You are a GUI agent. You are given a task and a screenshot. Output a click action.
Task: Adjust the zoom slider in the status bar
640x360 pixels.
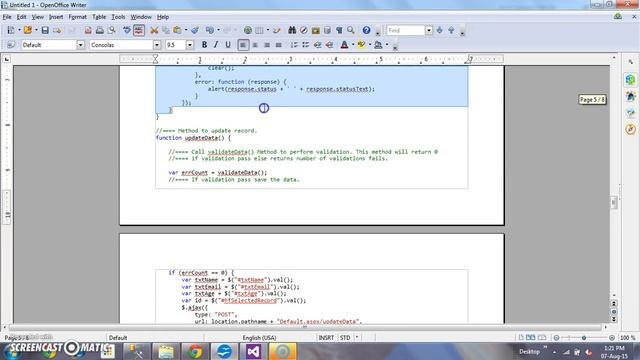(584, 338)
